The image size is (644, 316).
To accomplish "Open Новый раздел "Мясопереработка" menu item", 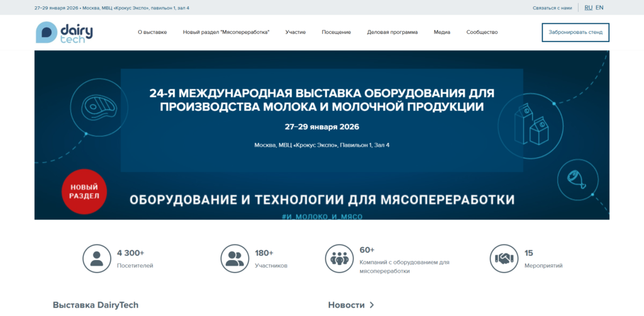I will click(x=226, y=32).
